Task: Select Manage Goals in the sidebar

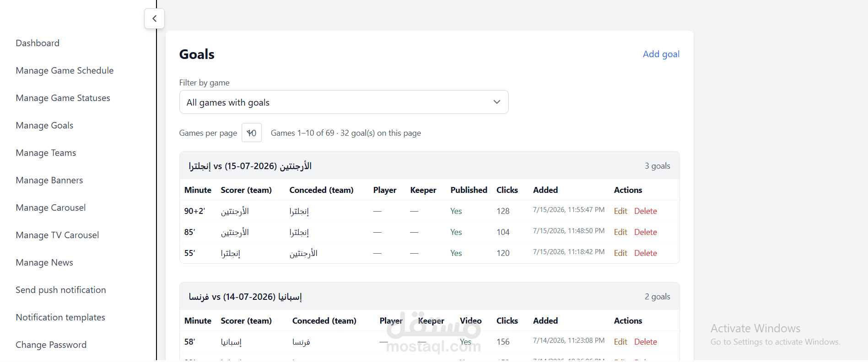Action: (x=44, y=125)
